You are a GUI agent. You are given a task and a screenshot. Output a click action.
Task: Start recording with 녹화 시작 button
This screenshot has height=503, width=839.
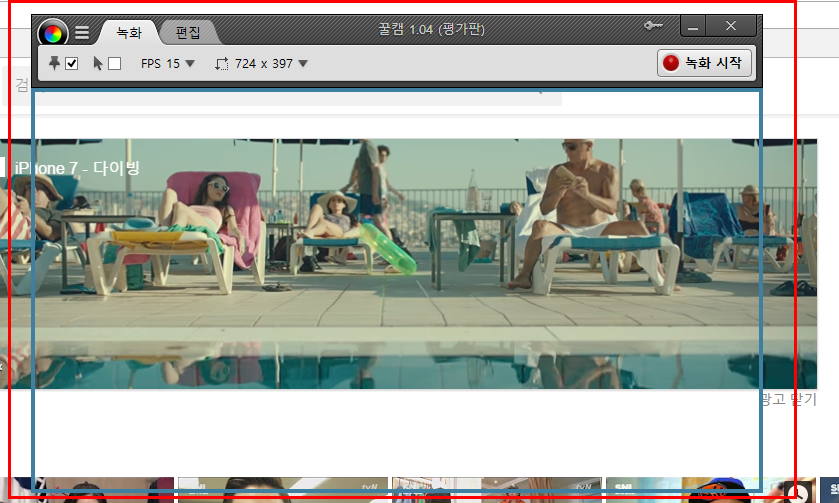point(704,63)
